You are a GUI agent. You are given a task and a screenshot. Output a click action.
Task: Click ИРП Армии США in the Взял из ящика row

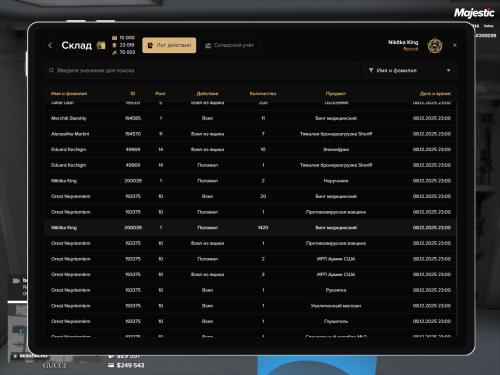click(x=336, y=275)
